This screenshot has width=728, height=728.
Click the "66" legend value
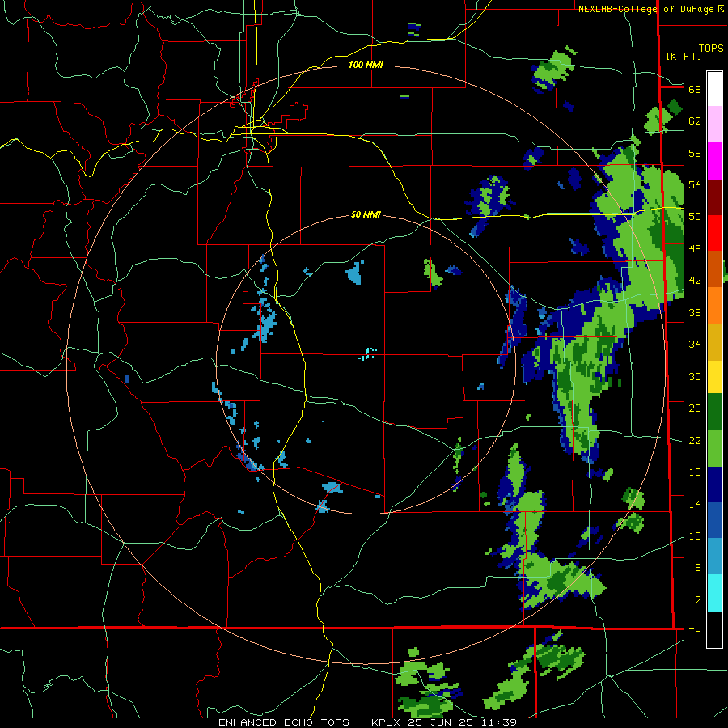tap(695, 89)
